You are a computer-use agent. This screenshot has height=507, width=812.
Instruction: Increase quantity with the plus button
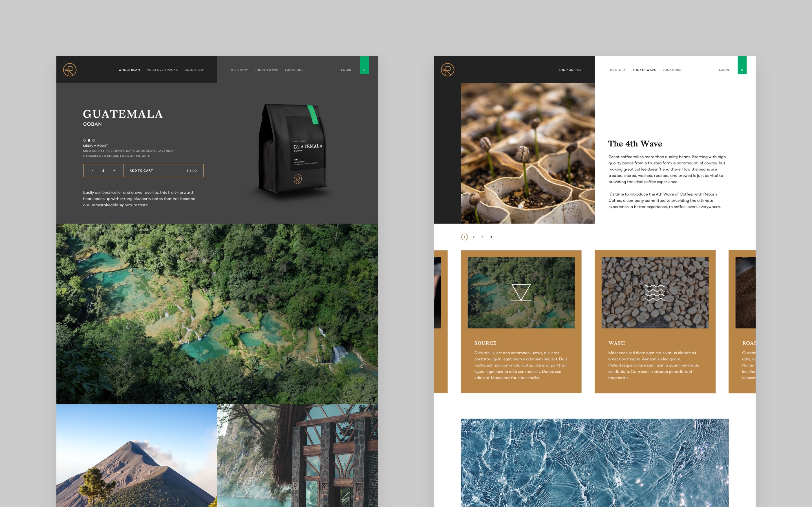114,171
